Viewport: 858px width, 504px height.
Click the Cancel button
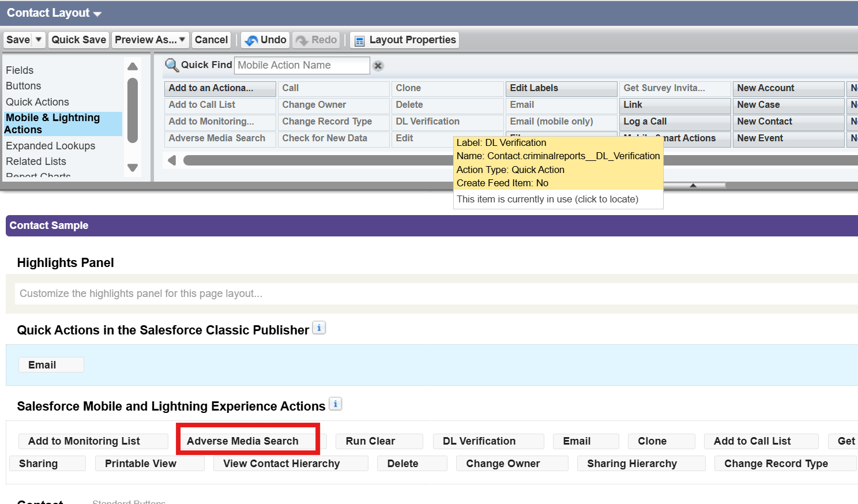[x=211, y=40]
